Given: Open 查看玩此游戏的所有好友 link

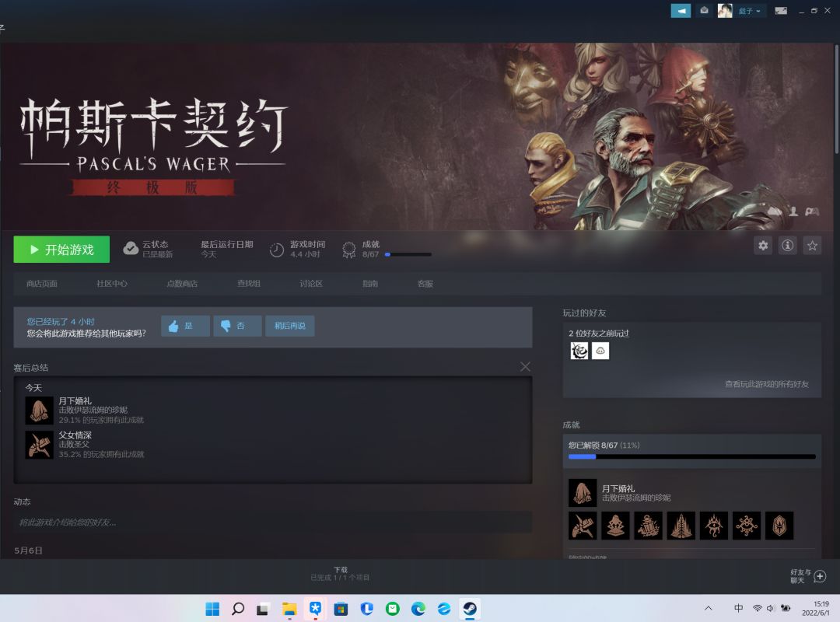Looking at the screenshot, I should [767, 384].
